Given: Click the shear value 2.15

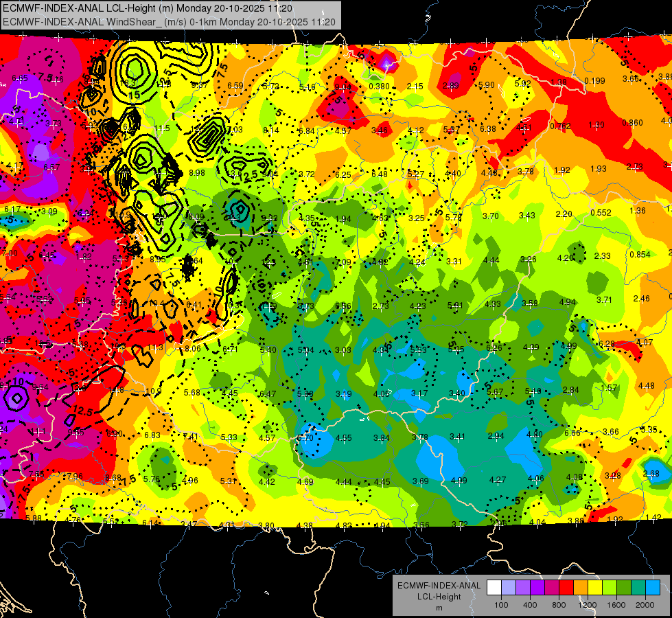Looking at the screenshot, I should [415, 87].
